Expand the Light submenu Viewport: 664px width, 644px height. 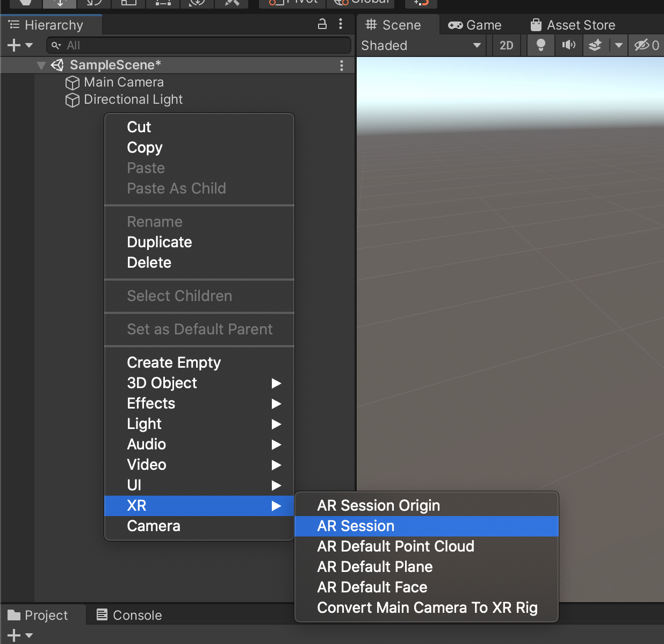199,424
